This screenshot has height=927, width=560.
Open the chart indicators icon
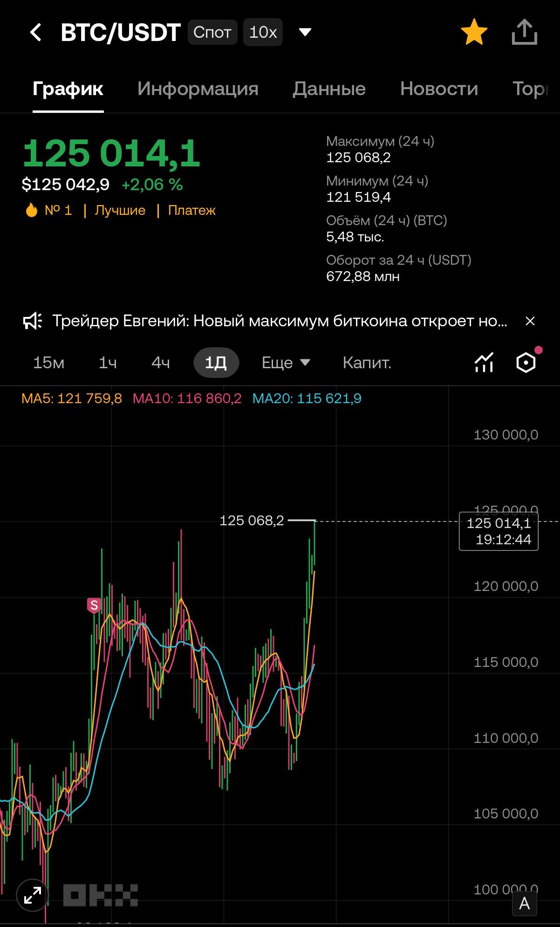484,363
